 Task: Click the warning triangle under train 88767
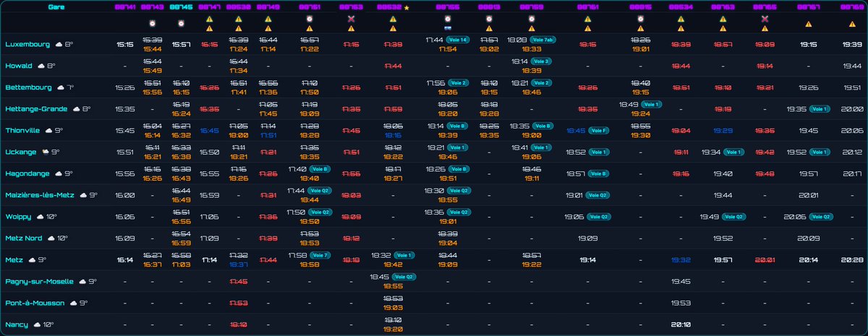pos(809,25)
